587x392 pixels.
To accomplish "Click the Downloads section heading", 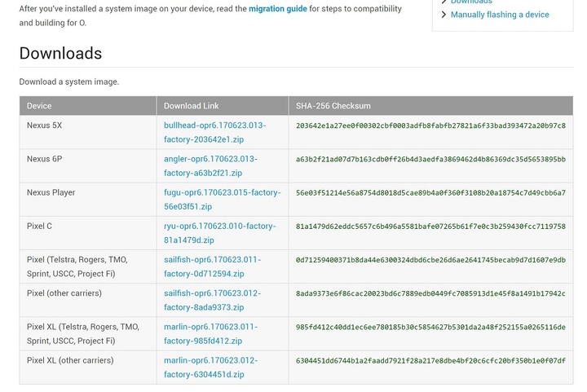I will (60, 54).
